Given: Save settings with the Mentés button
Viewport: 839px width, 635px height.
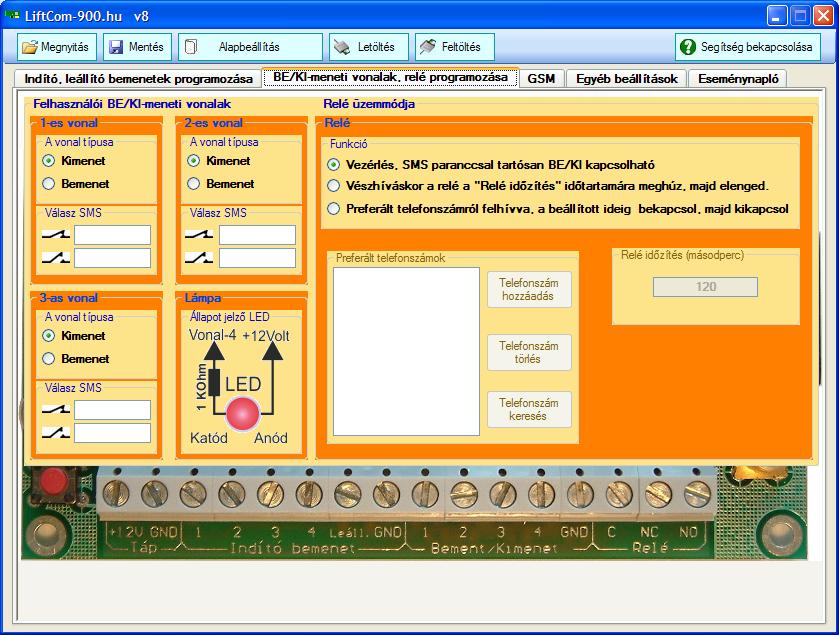Looking at the screenshot, I should point(138,47).
